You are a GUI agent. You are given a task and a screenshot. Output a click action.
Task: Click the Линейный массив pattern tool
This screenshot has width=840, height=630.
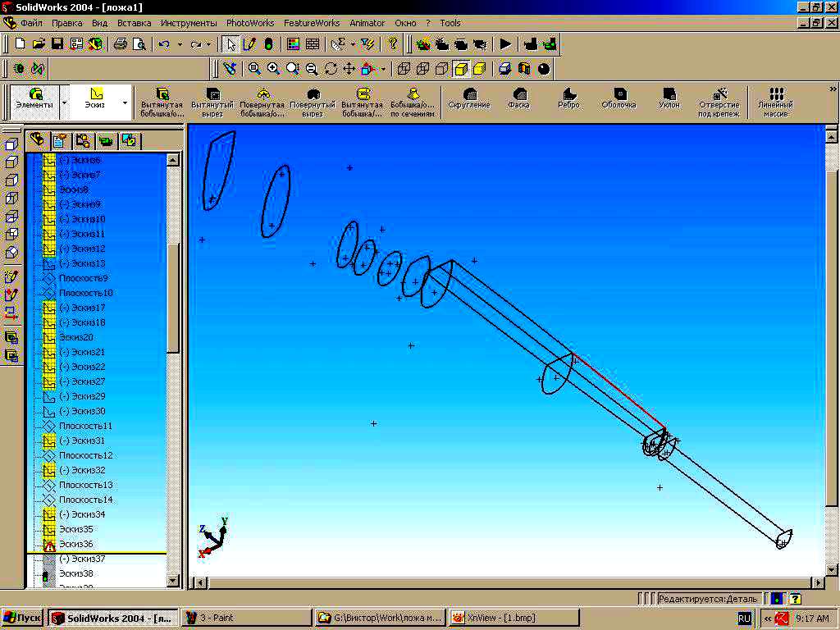(776, 103)
